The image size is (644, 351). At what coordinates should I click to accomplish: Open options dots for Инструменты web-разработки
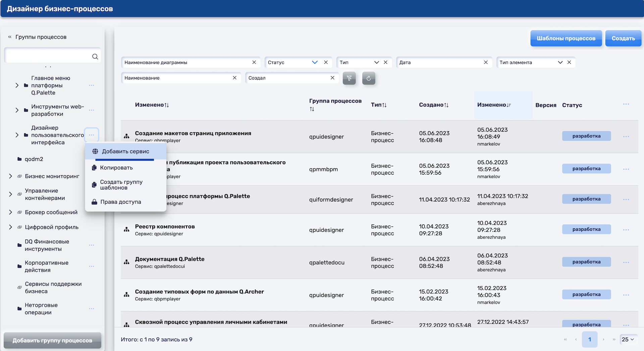pos(92,110)
